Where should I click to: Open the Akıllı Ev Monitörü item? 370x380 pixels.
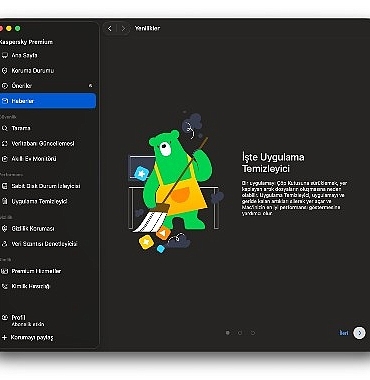coord(48,159)
